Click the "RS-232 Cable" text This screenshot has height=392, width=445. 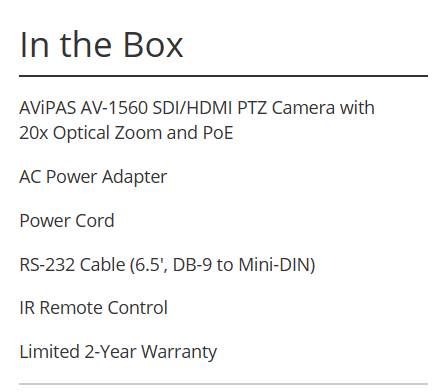click(72, 265)
